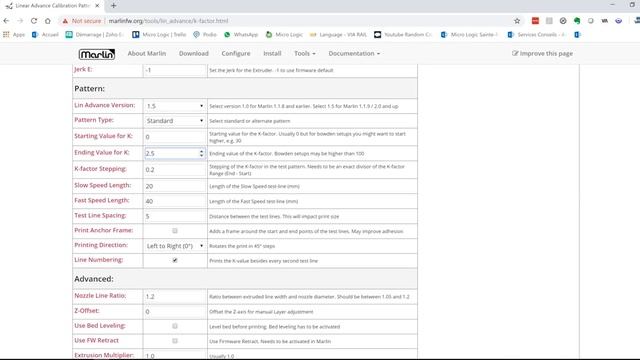Screen dimensions: 640x360
Task: Open the Pattern Type dropdown
Action: click(175, 121)
